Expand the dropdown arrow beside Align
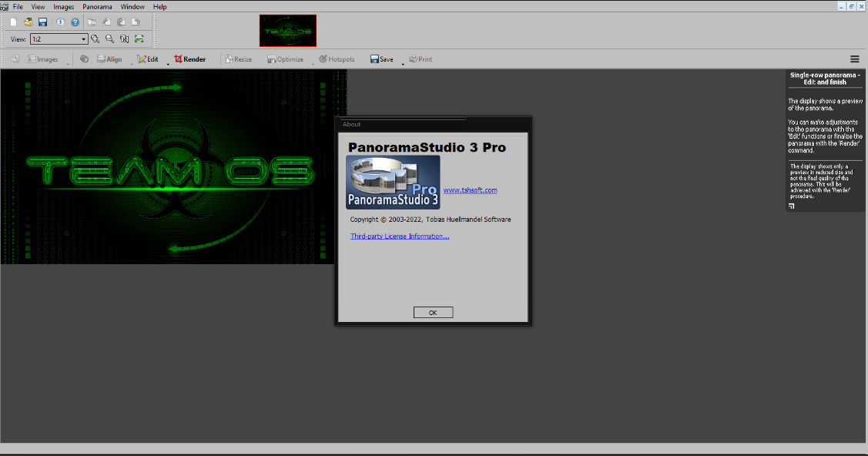The height and width of the screenshot is (456, 868). coord(131,64)
